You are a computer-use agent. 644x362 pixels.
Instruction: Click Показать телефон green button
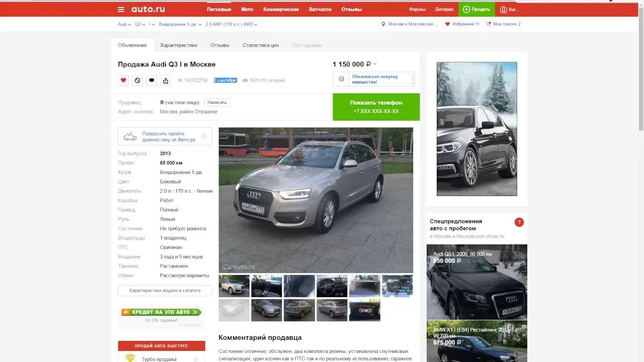376,107
